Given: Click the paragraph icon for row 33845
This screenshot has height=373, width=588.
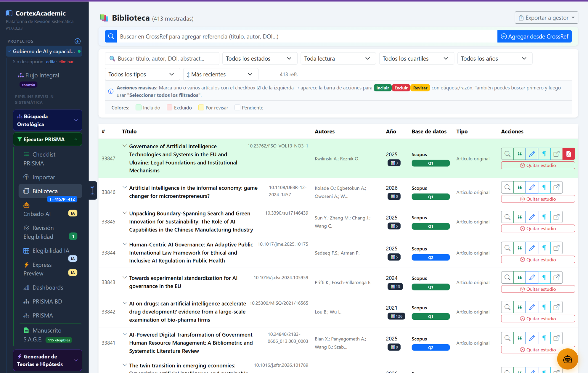Looking at the screenshot, I should point(544,217).
